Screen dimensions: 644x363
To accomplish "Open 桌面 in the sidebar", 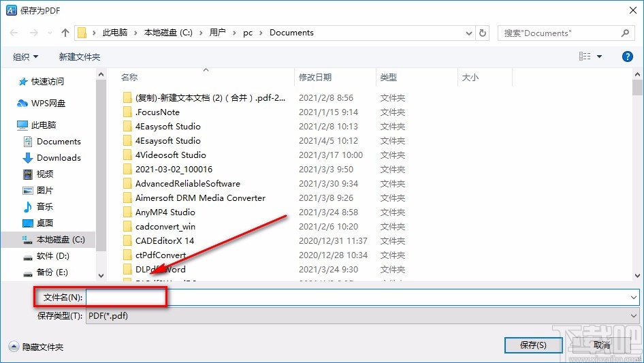I will (x=39, y=223).
